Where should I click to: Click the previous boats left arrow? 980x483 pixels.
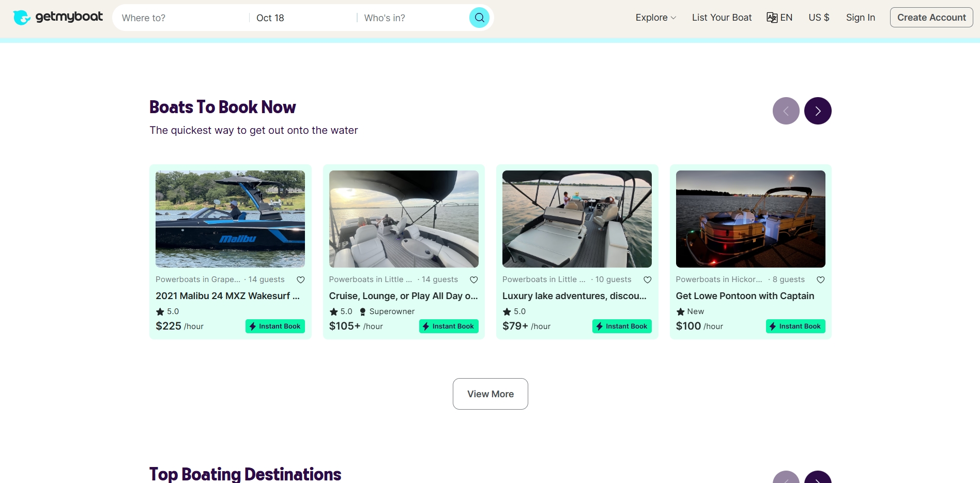click(x=786, y=111)
